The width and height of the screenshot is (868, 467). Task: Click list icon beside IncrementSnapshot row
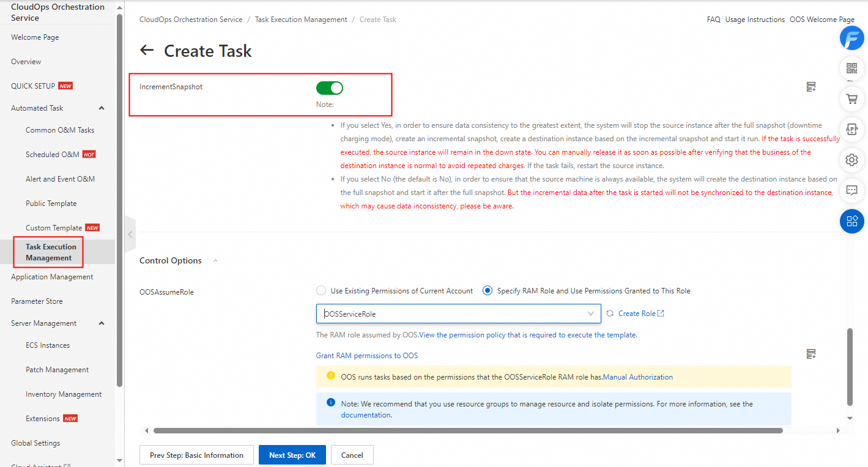[x=811, y=87]
